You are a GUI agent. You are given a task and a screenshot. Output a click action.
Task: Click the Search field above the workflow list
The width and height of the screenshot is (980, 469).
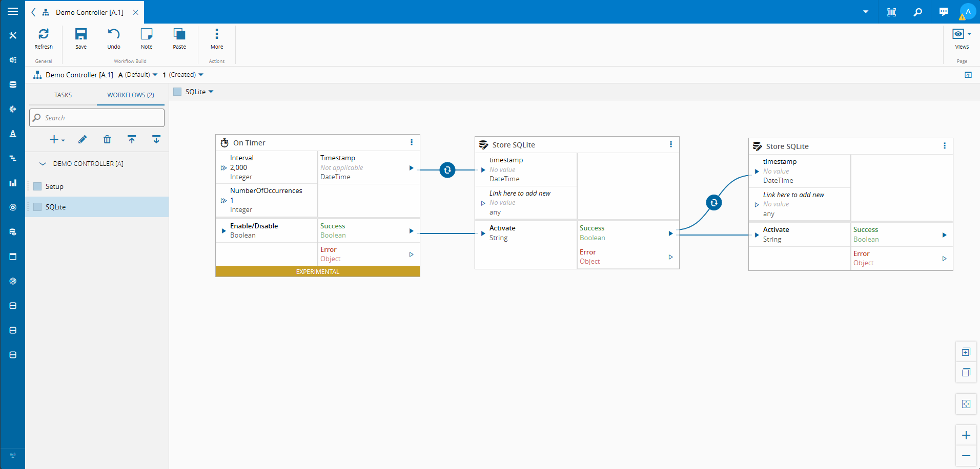pos(96,117)
